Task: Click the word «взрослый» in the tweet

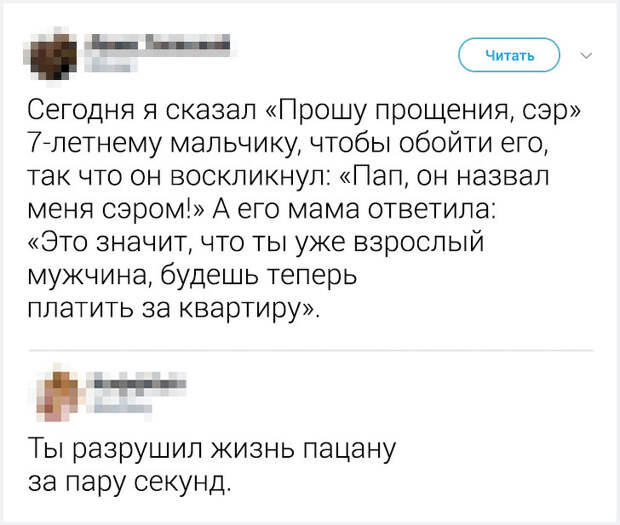Action: click(418, 243)
